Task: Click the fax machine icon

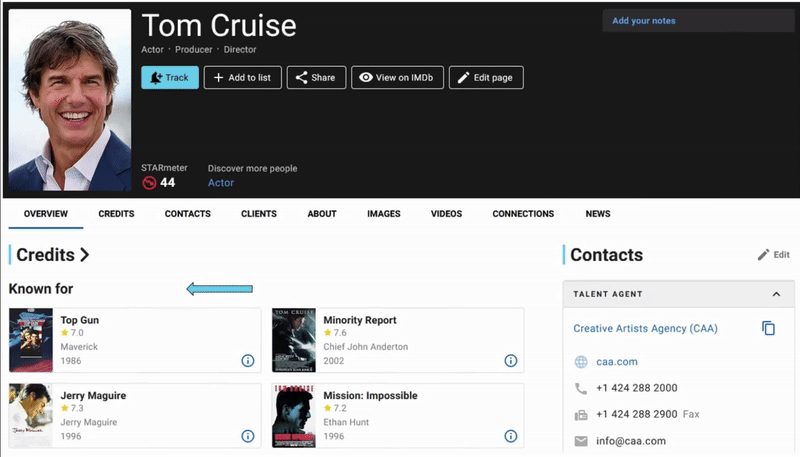Action: click(581, 415)
